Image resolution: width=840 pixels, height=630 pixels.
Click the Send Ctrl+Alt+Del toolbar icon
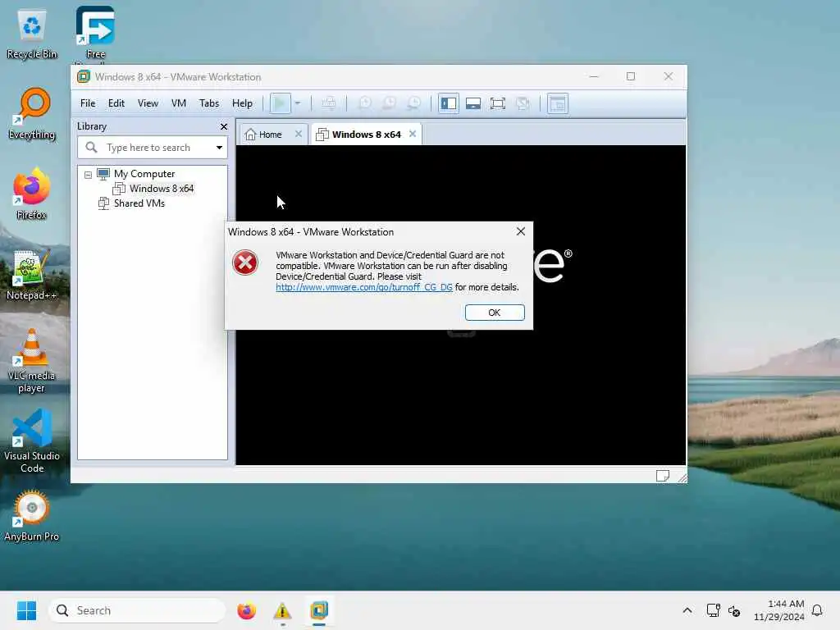pos(329,103)
